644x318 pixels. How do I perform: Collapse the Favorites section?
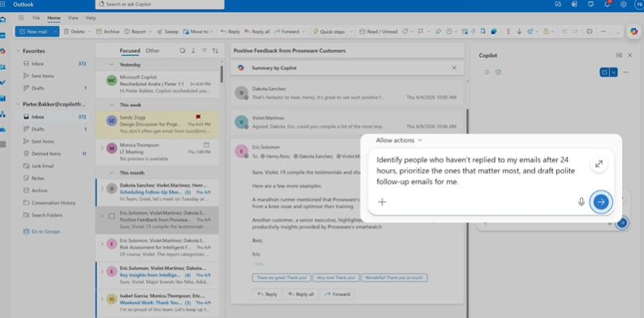click(x=18, y=51)
